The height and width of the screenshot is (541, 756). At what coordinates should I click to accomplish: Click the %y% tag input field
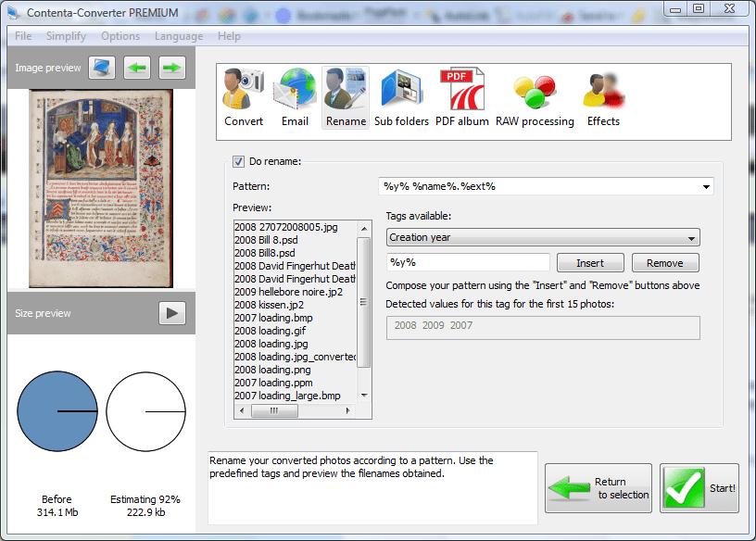pos(468,263)
